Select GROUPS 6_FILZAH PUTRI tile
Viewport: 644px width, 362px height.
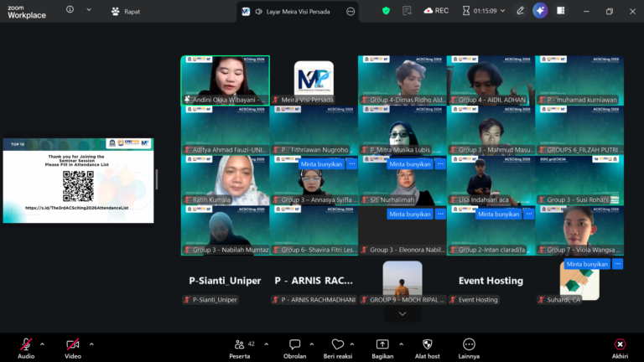pos(580,131)
